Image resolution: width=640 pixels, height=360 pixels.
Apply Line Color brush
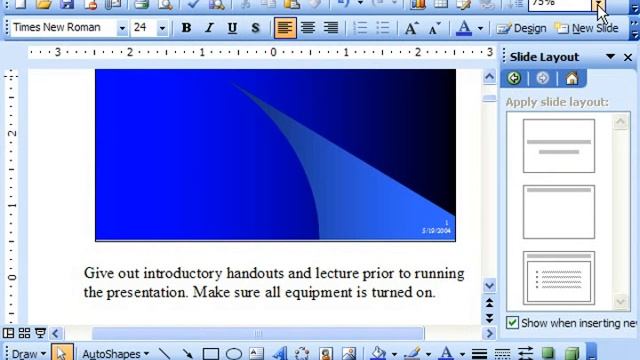click(x=412, y=353)
